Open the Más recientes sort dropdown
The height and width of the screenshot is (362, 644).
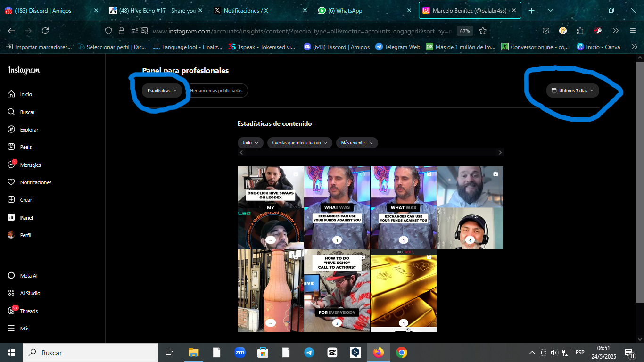(357, 143)
